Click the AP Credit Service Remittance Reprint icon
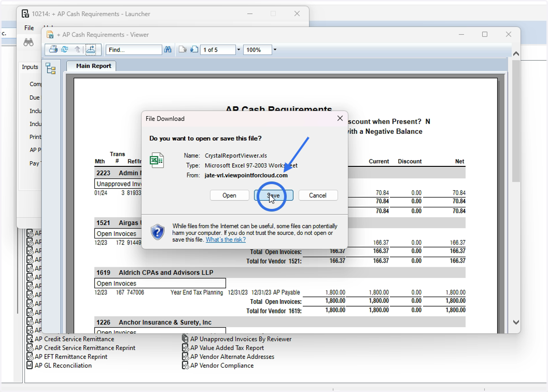548x392 pixels. 30,348
